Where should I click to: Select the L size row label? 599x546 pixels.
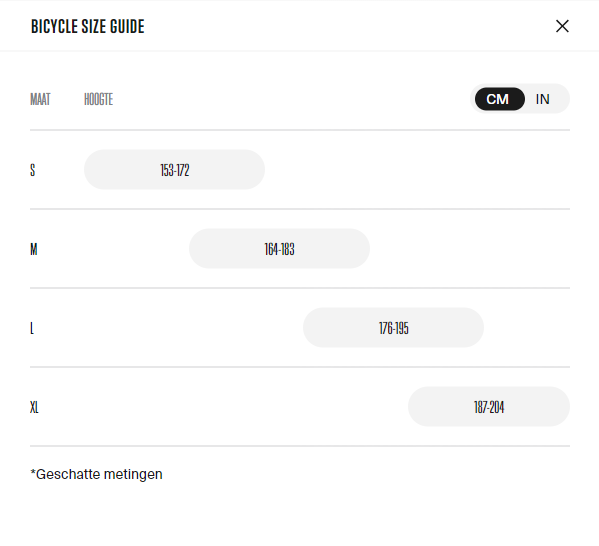click(32, 328)
